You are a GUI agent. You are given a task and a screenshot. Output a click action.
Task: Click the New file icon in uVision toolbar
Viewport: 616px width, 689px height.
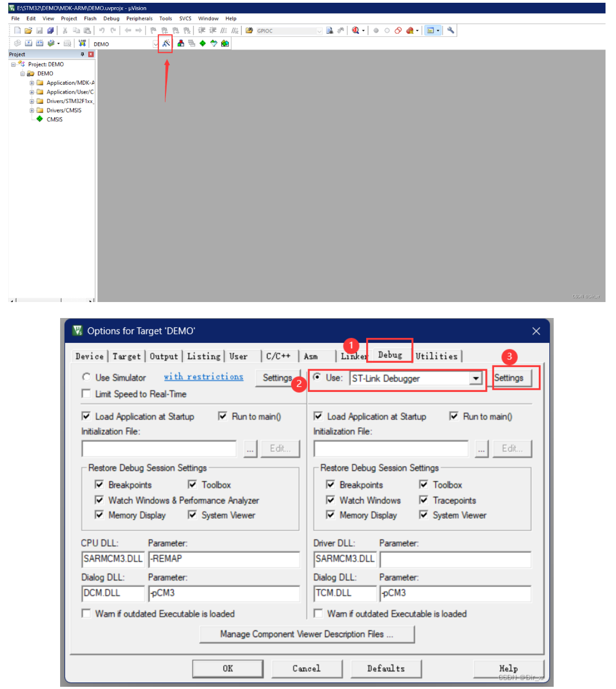click(x=17, y=30)
